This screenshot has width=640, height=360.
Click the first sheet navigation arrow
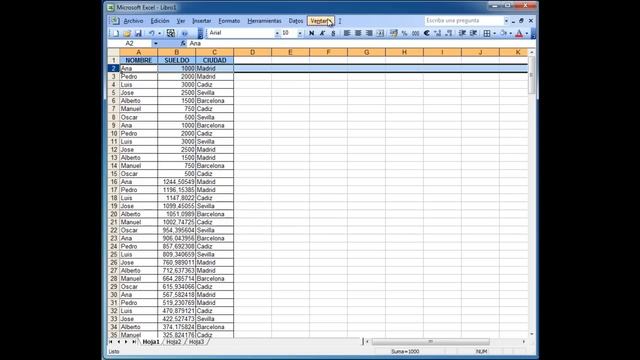tap(111, 342)
